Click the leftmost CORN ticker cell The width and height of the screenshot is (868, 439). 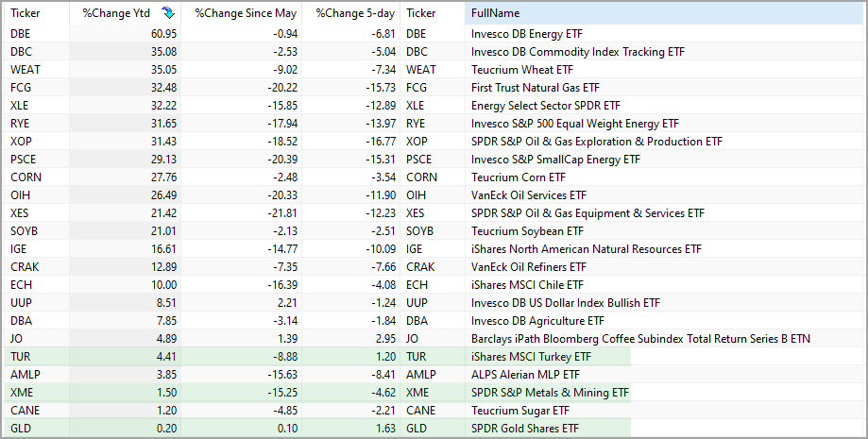26,177
